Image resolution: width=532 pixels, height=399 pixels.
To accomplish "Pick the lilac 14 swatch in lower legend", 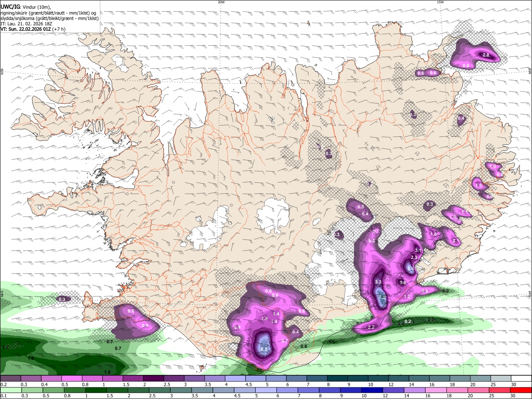I will [x=414, y=390].
